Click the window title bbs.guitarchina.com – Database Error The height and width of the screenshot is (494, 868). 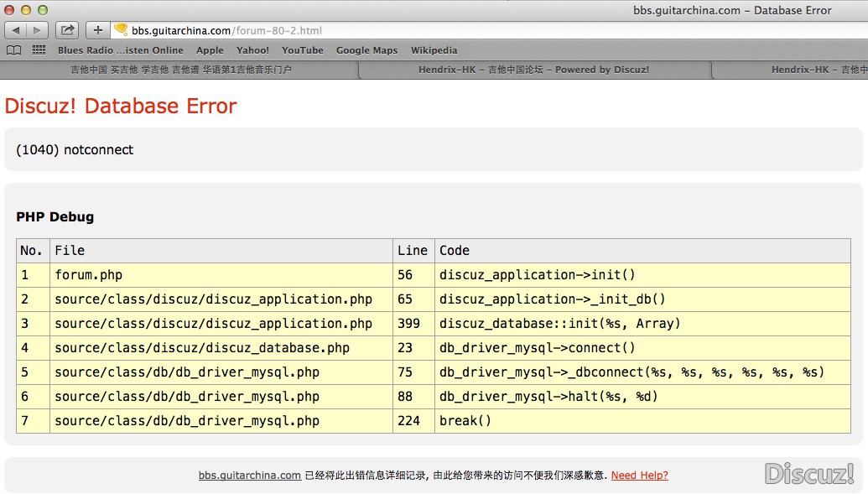(732, 11)
